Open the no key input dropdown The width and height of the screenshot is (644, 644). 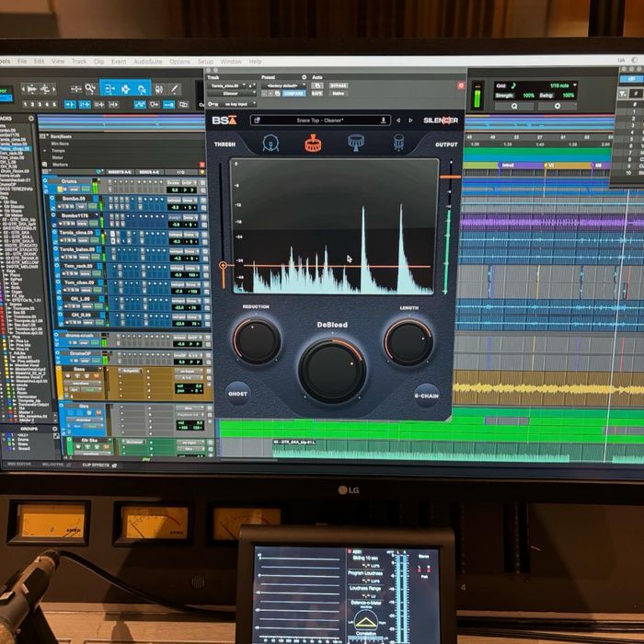(238, 104)
